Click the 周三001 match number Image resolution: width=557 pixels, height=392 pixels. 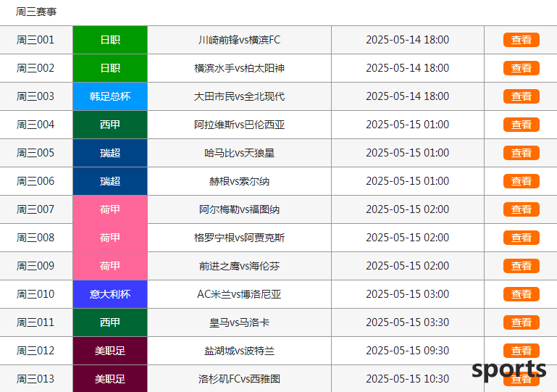pos(35,40)
